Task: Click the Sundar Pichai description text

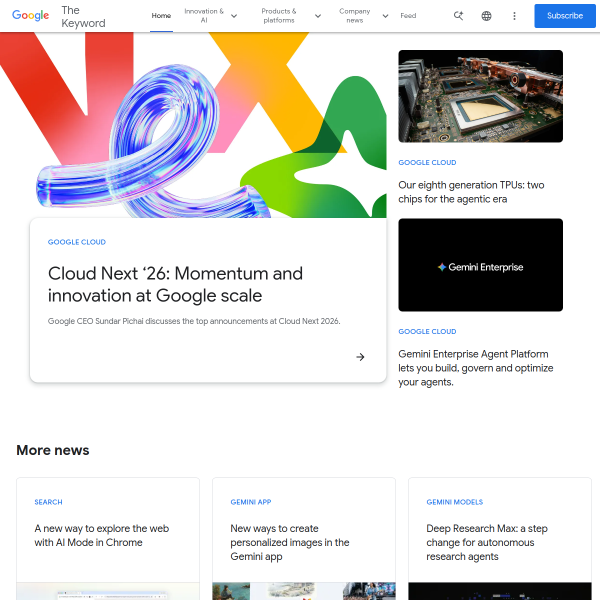Action: [194, 321]
